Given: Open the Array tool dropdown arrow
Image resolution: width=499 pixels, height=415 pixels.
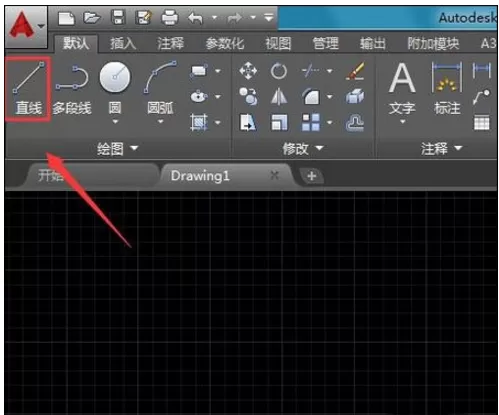Looking at the screenshot, I should [330, 122].
